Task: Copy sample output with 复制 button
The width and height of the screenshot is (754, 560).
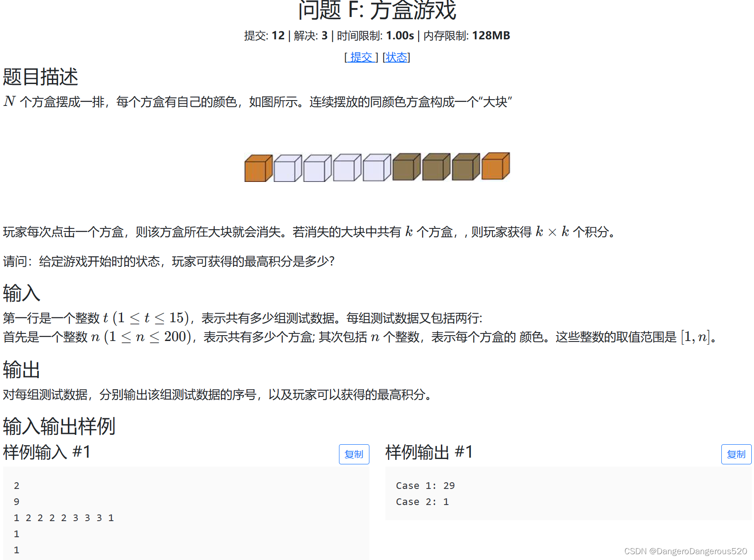Action: pyautogui.click(x=736, y=454)
